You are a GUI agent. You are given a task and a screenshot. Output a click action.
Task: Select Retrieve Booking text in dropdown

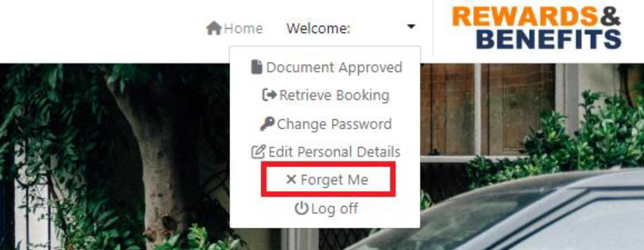tap(334, 95)
